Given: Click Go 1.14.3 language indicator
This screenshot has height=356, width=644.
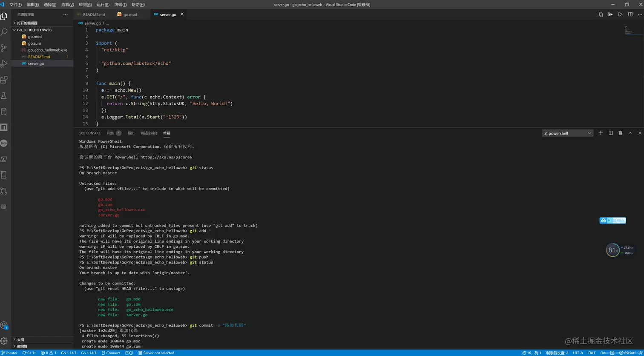Looking at the screenshot, I should click(x=69, y=353).
